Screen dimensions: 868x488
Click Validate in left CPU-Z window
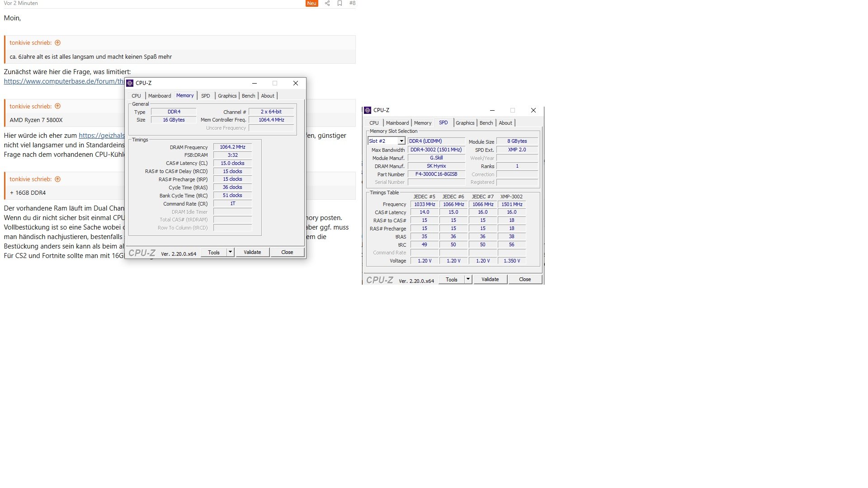click(x=252, y=252)
